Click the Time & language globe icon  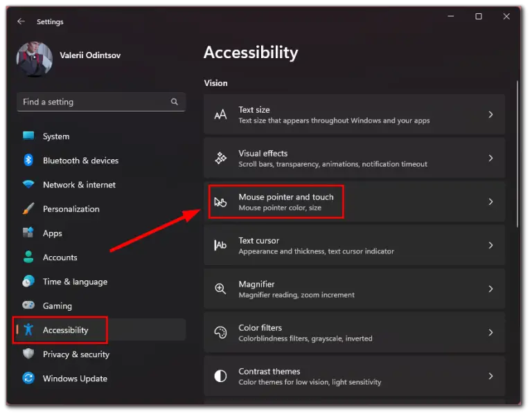tap(28, 281)
